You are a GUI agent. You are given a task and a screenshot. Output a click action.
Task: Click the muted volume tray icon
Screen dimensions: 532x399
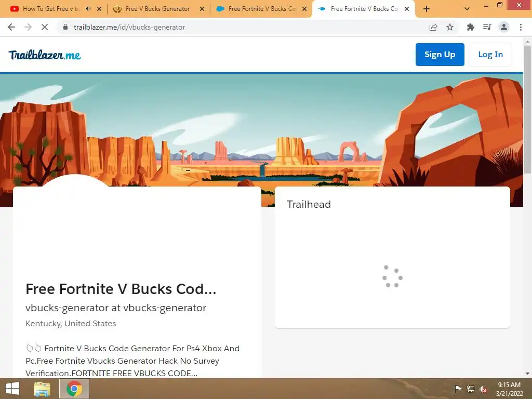(483, 389)
